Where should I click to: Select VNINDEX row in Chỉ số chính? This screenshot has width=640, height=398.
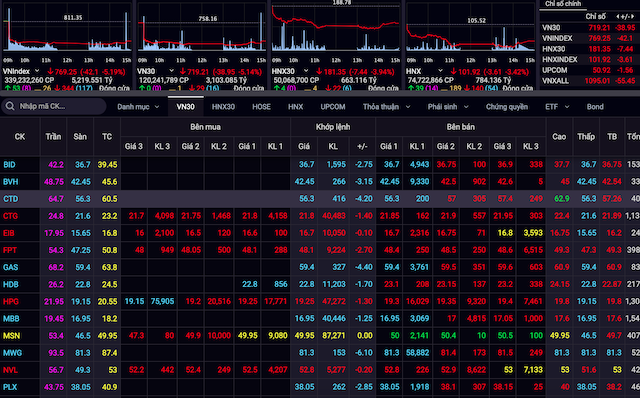[x=589, y=38]
